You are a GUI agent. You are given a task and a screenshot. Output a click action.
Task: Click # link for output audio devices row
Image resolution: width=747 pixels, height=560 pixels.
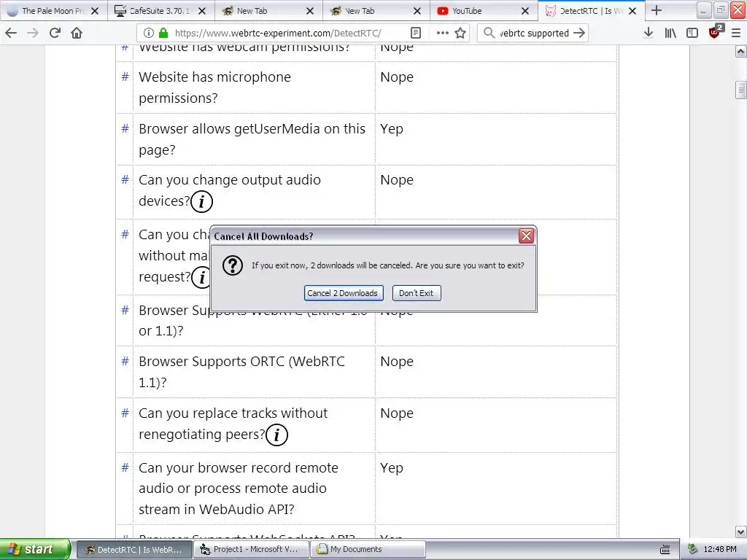click(125, 179)
